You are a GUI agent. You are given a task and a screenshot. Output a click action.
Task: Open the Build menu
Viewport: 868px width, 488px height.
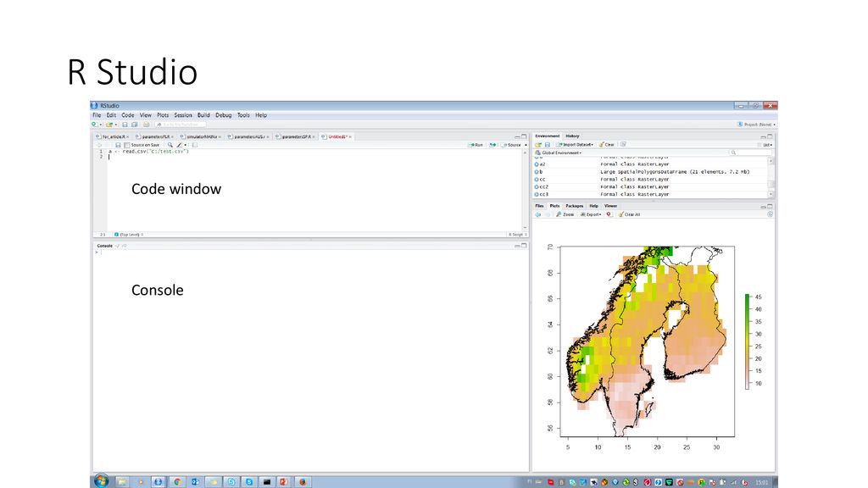[x=203, y=115]
